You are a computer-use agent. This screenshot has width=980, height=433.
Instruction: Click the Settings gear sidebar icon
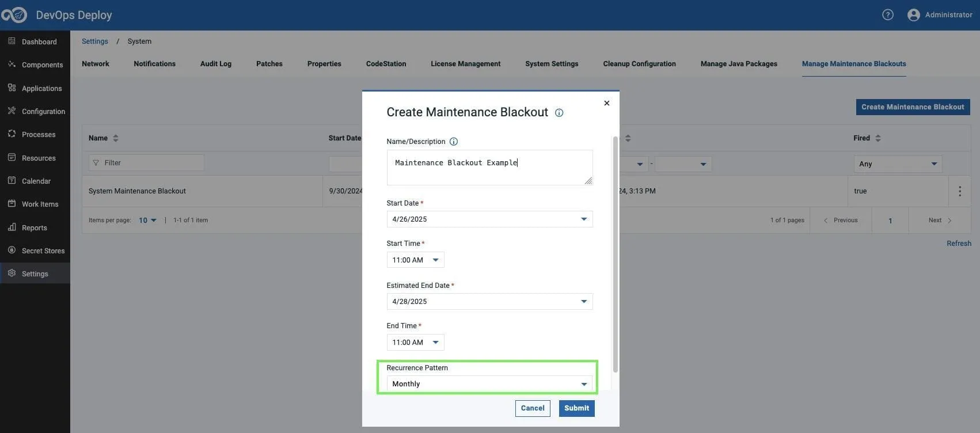coord(12,274)
